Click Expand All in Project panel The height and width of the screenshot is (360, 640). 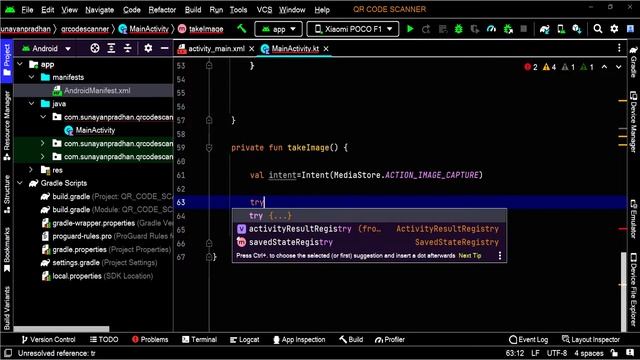111,49
